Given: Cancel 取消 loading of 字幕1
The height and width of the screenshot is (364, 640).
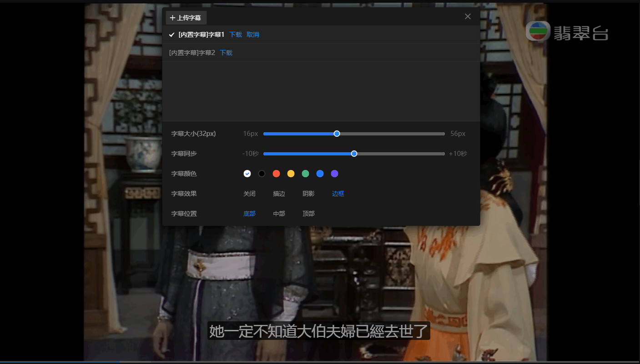Looking at the screenshot, I should click(x=253, y=34).
